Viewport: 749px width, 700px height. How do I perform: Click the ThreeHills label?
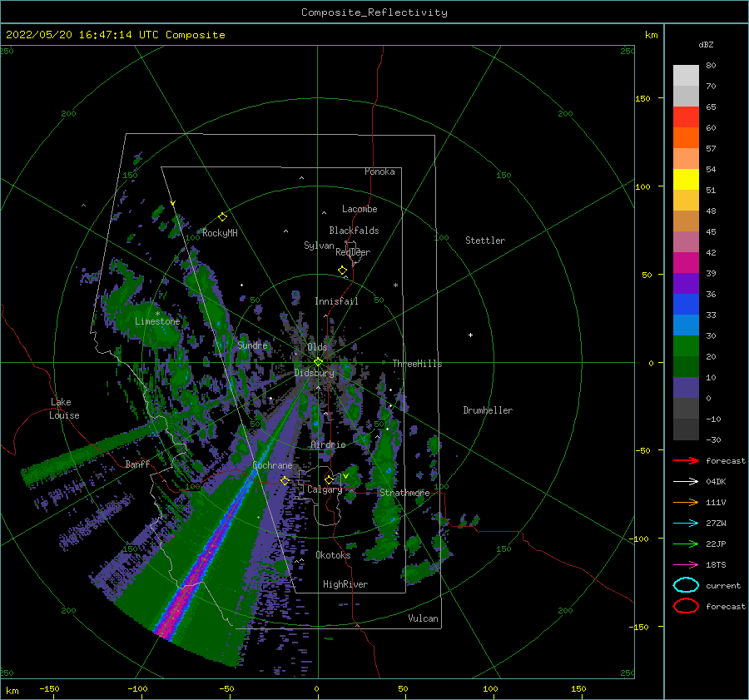417,364
